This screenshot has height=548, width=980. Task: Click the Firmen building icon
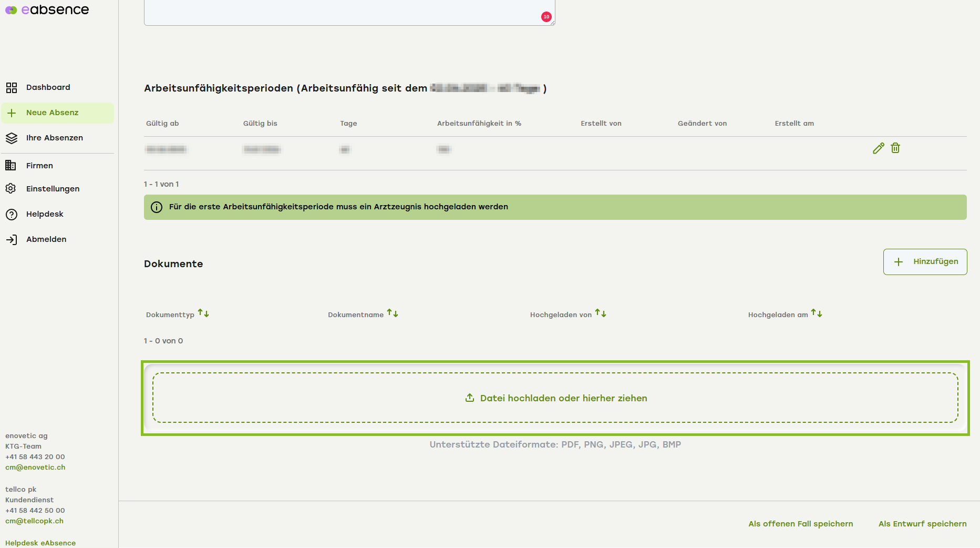[x=11, y=166]
